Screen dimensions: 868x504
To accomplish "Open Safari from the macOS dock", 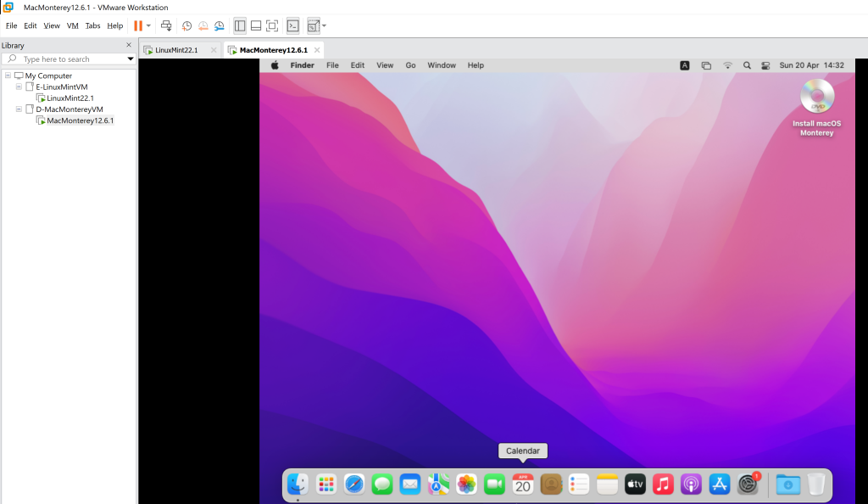I will 354,484.
